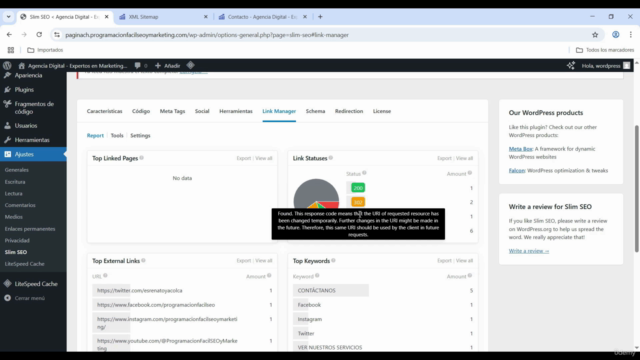
Task: Open Fragmentos de código in sidebar
Action: [33, 108]
